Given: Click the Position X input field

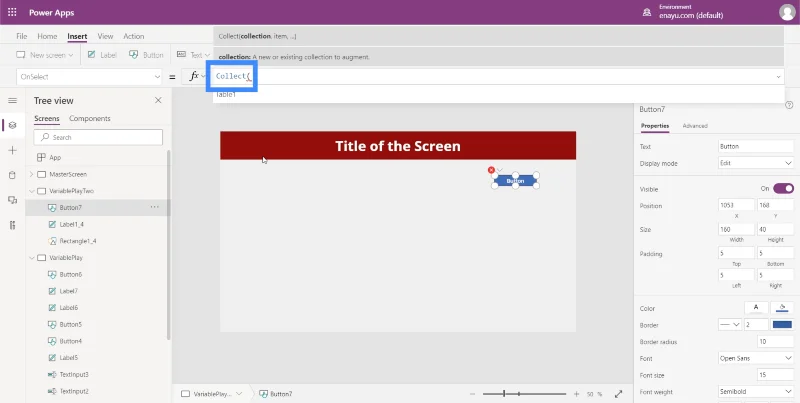Looking at the screenshot, I should pyautogui.click(x=736, y=205).
